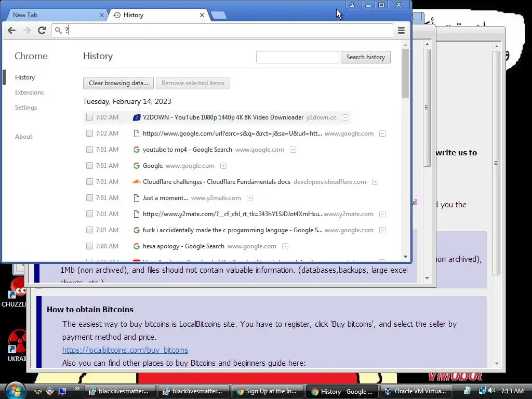
Task: Open the localbitcoins.com/buy_bitcoins link
Action: pyautogui.click(x=125, y=350)
